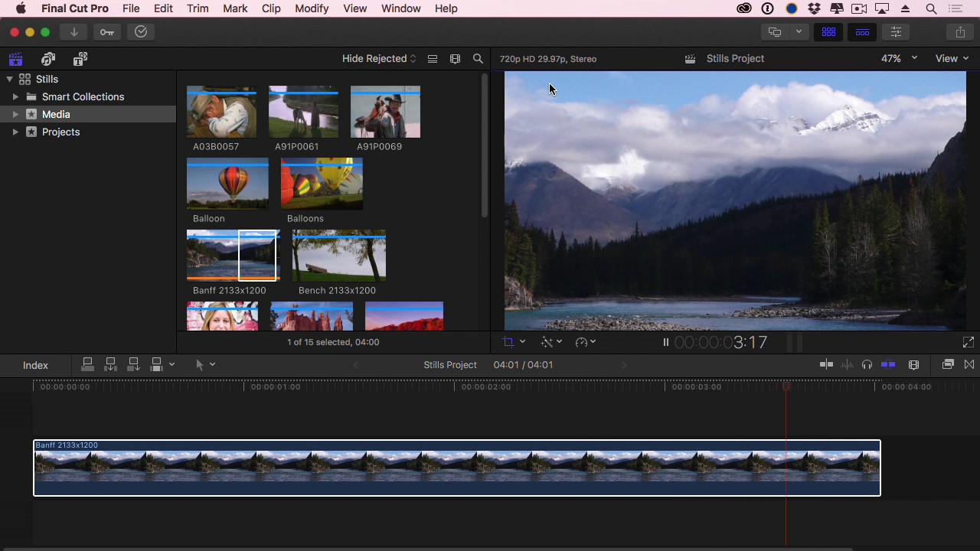Open the Transitions browser icon
The width and height of the screenshot is (980, 551).
click(x=969, y=365)
